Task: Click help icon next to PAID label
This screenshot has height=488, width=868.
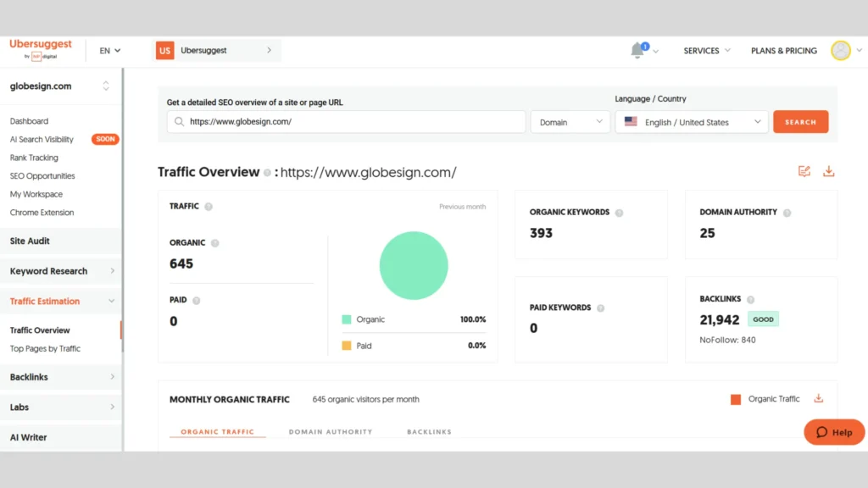Action: (x=197, y=301)
